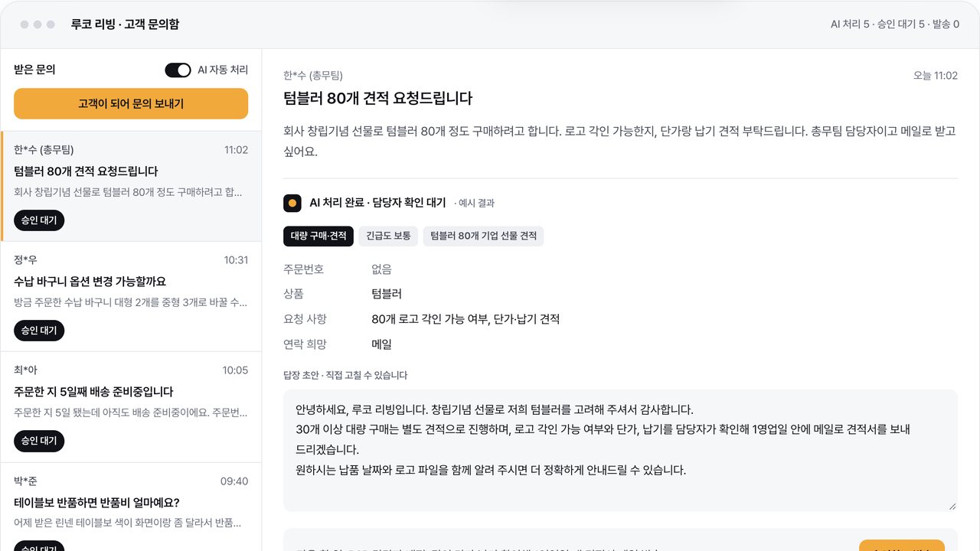
Task: Click the "답장 초안 · 직접 고칠 수 있습니다" label
Action: click(345, 376)
